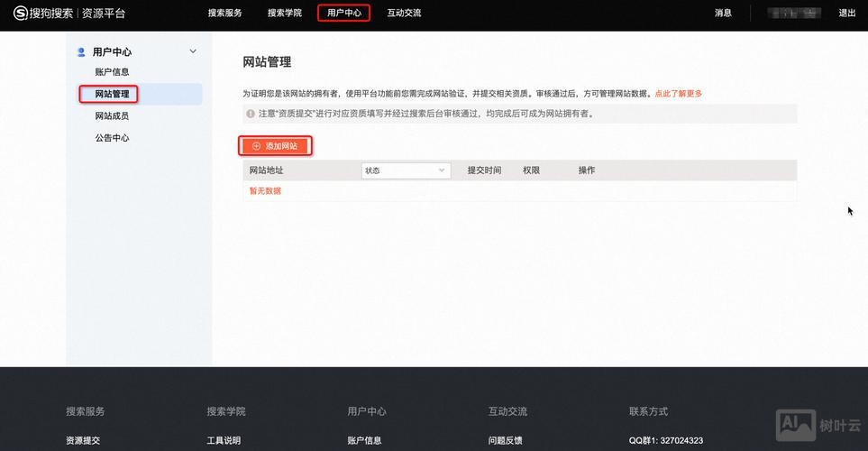Click the 网站管理 page heading
The image size is (868, 451).
coord(267,62)
